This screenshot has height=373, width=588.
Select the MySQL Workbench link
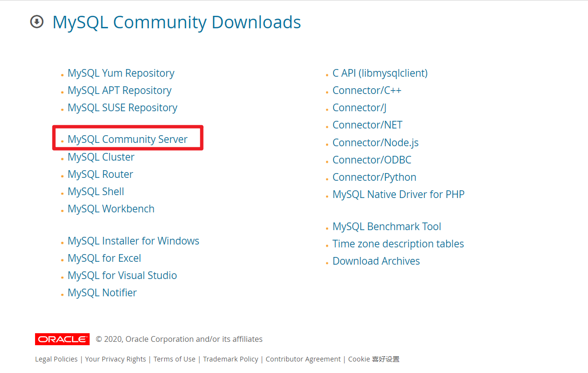click(111, 209)
